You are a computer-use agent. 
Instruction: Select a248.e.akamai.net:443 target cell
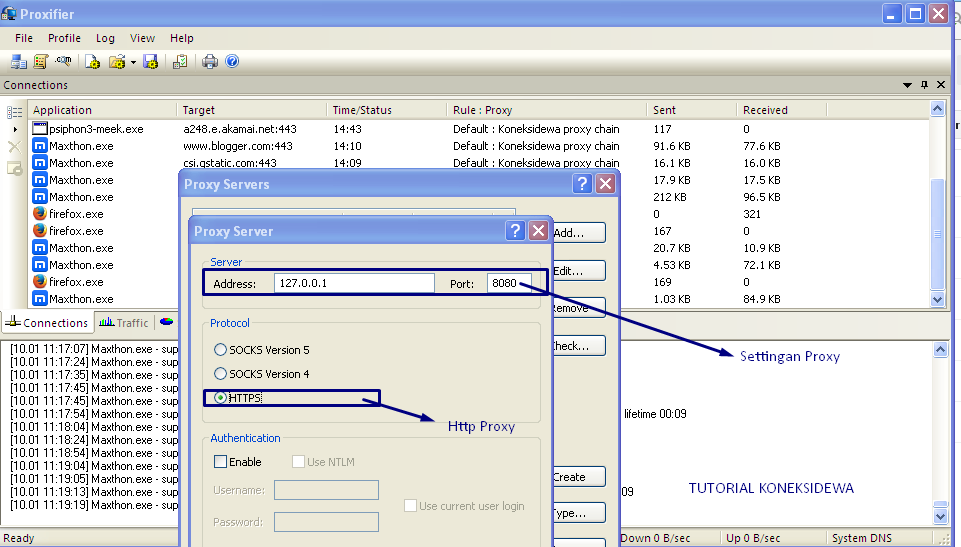[x=240, y=129]
